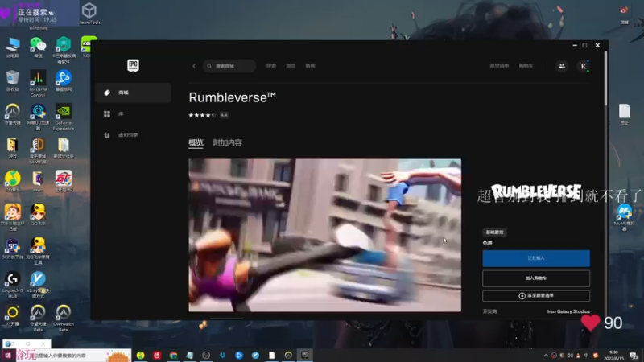Open the taskbar clock and date

[613, 356]
